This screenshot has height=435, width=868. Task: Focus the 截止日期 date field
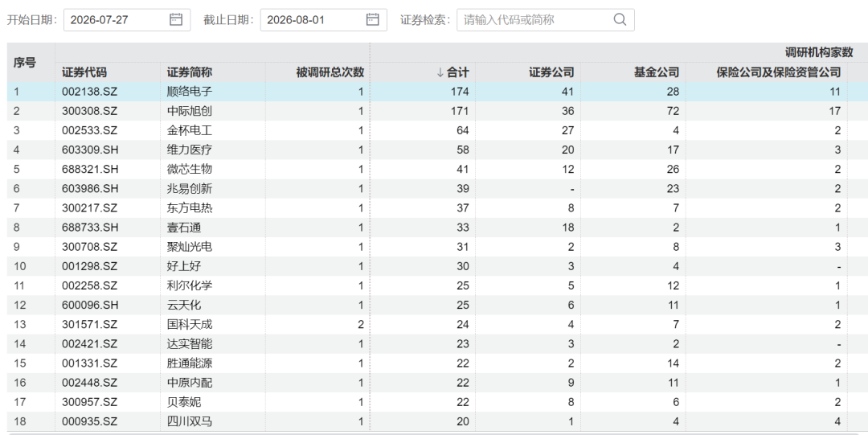(323, 20)
